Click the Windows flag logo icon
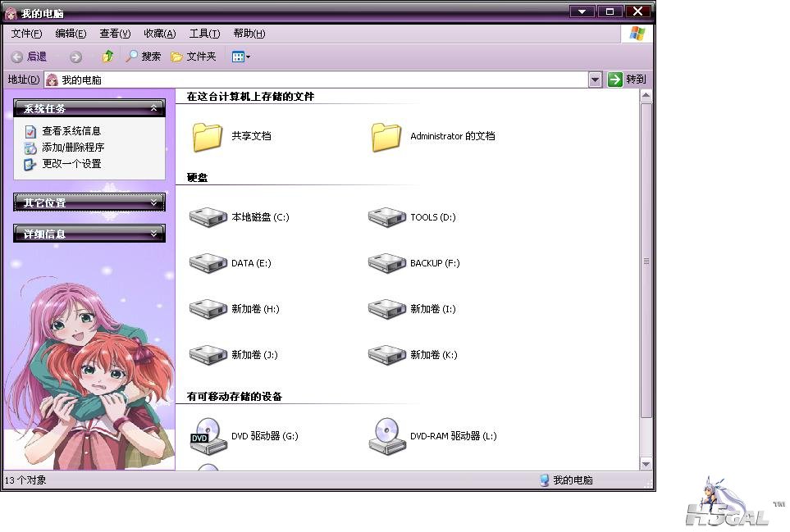This screenshot has height=532, width=790. point(637,34)
